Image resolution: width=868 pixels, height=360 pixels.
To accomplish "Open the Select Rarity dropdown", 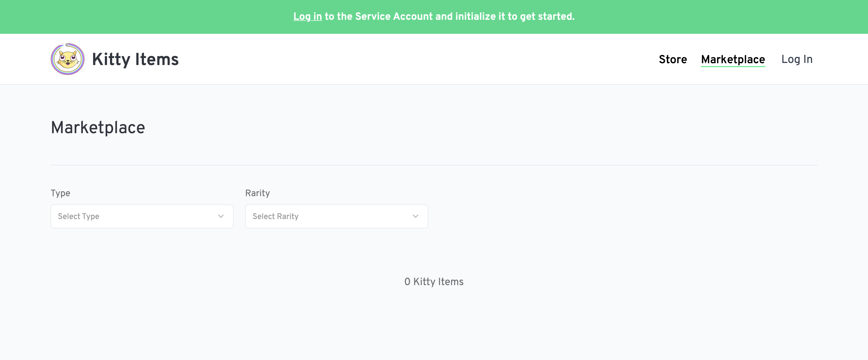I will tap(336, 216).
